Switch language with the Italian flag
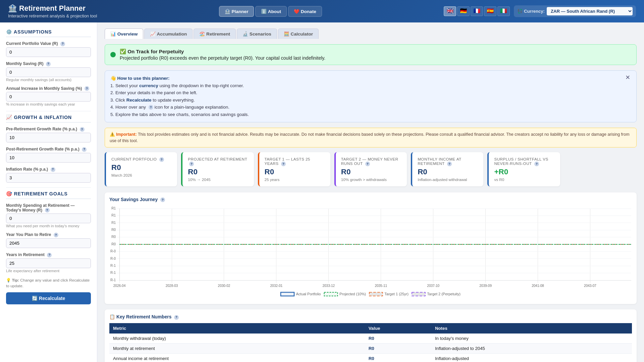 coord(503,11)
